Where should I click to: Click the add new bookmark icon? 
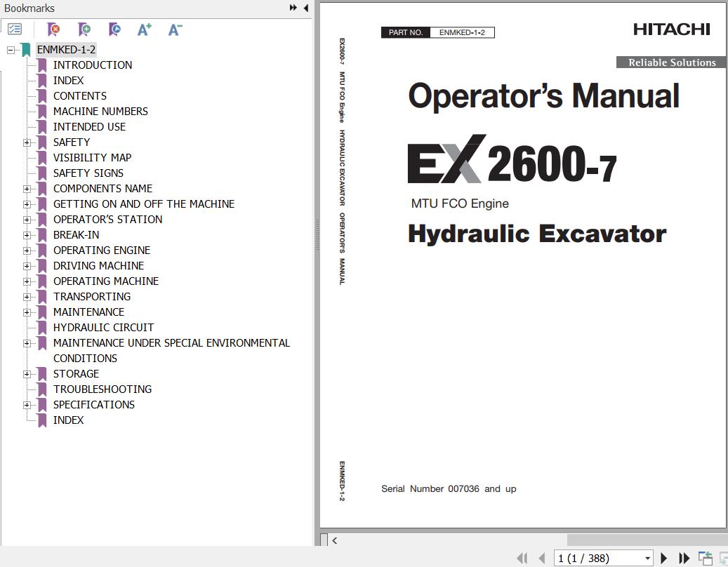tap(84, 29)
